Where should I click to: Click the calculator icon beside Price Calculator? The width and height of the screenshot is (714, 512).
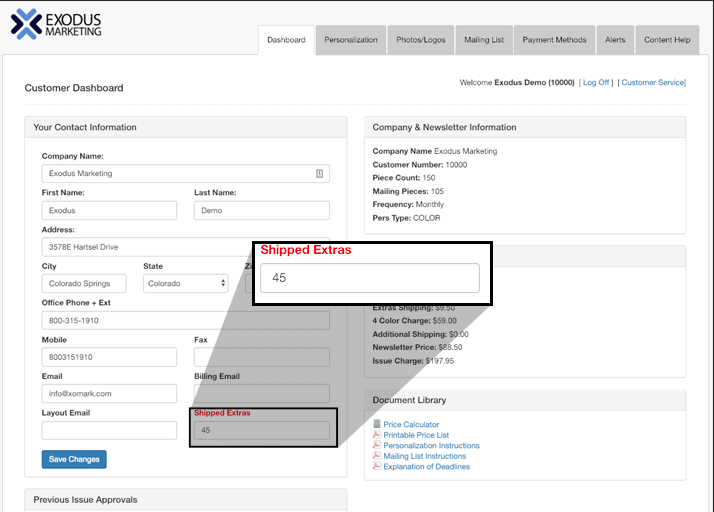377,424
